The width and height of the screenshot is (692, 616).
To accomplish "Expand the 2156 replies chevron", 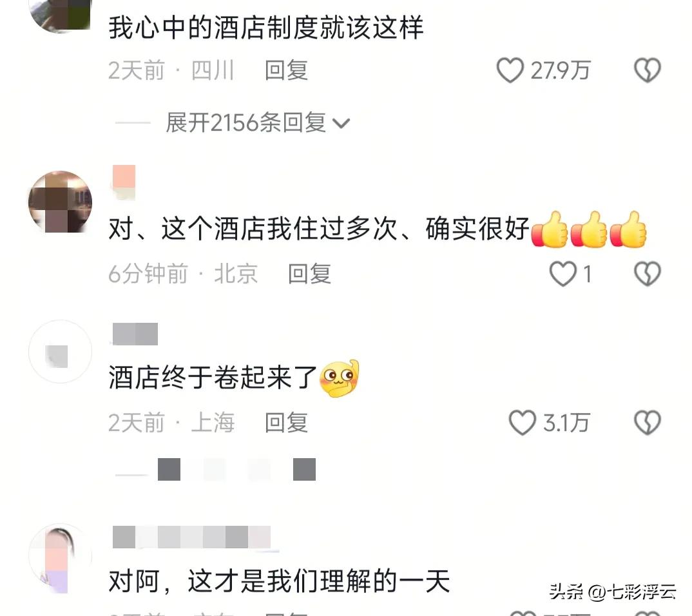I will coord(341,124).
